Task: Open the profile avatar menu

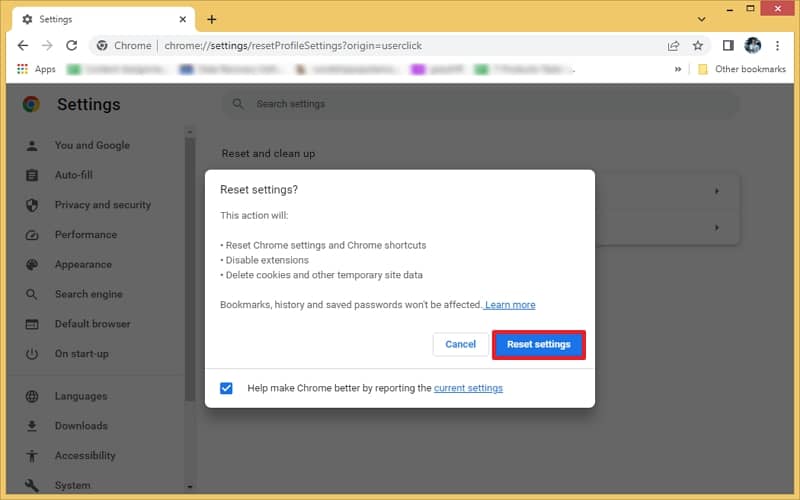Action: point(753,45)
